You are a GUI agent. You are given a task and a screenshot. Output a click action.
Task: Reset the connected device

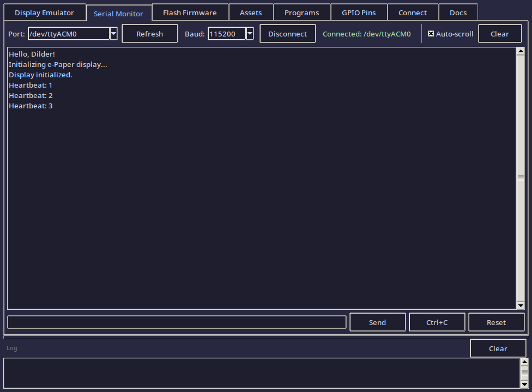coord(496,322)
